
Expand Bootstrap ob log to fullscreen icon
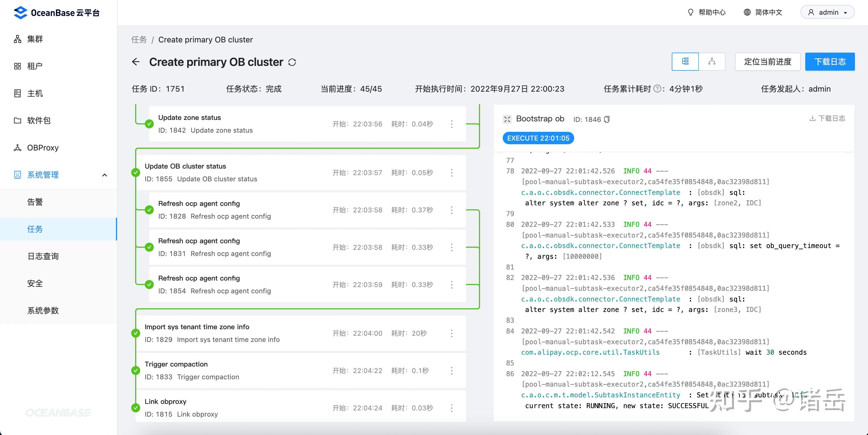[507, 119]
